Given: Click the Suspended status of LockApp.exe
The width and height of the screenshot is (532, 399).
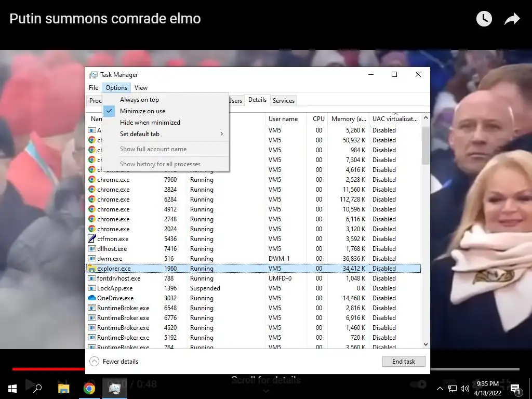Looking at the screenshot, I should (205, 288).
